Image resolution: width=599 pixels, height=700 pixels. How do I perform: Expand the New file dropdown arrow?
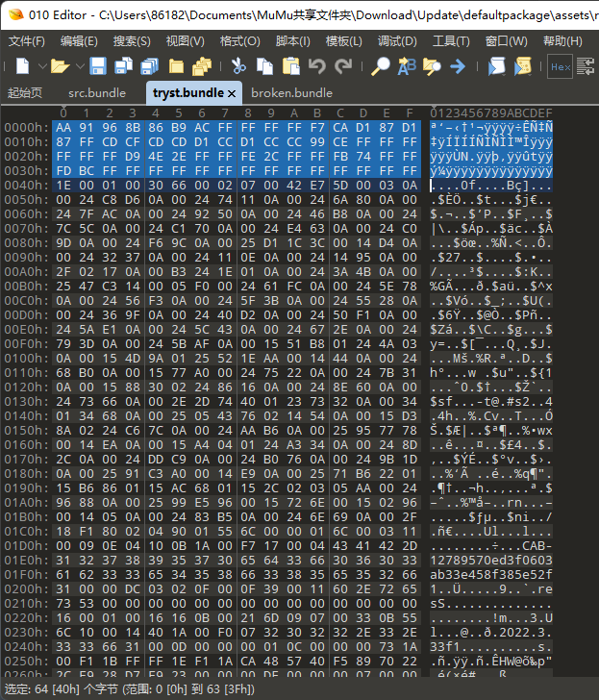pyautogui.click(x=42, y=66)
